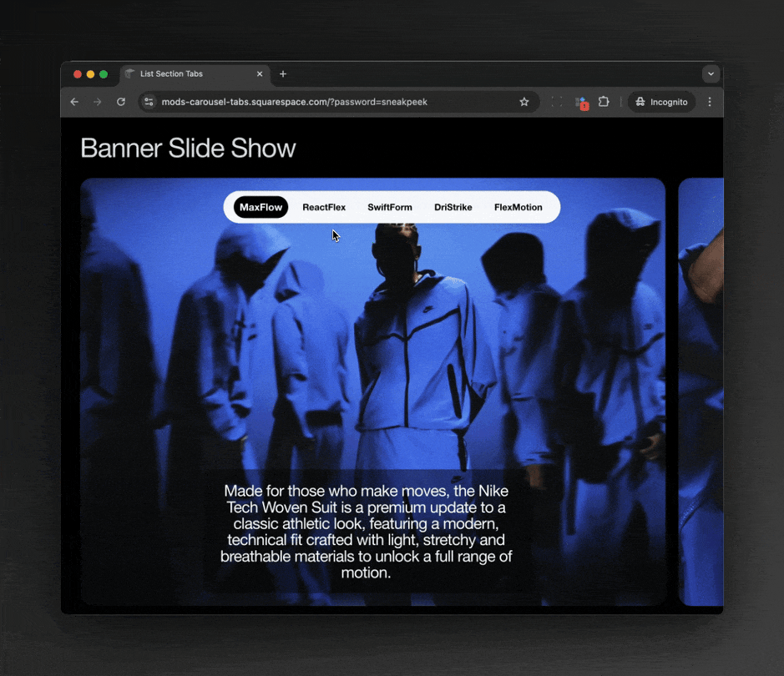
Task: Click the partially visible next slide image
Action: click(701, 391)
